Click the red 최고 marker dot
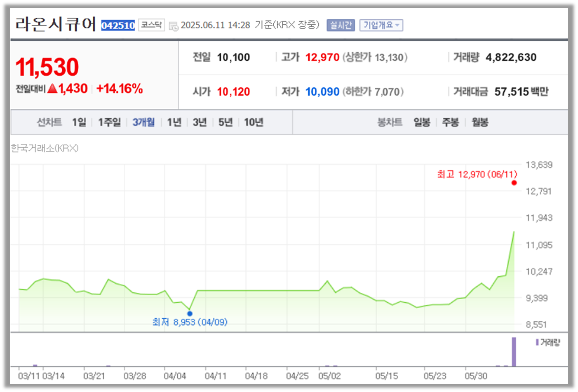The image size is (578, 392). [514, 183]
